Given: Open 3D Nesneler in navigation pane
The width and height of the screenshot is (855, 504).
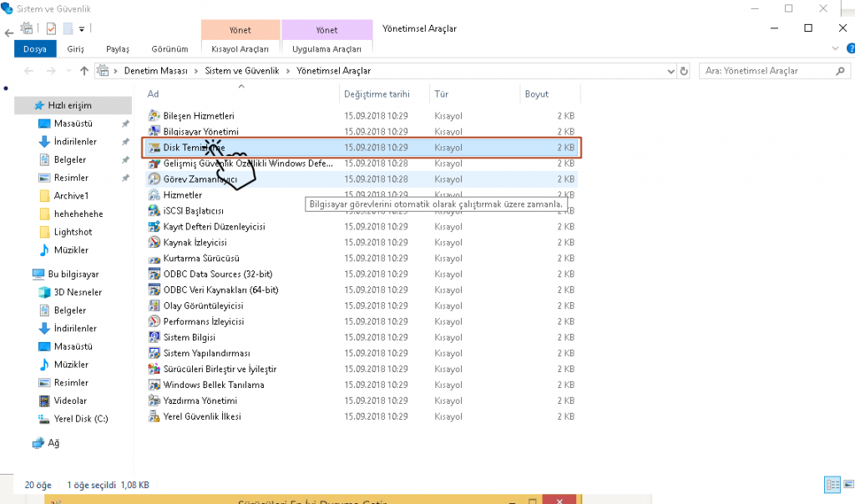Looking at the screenshot, I should [78, 292].
